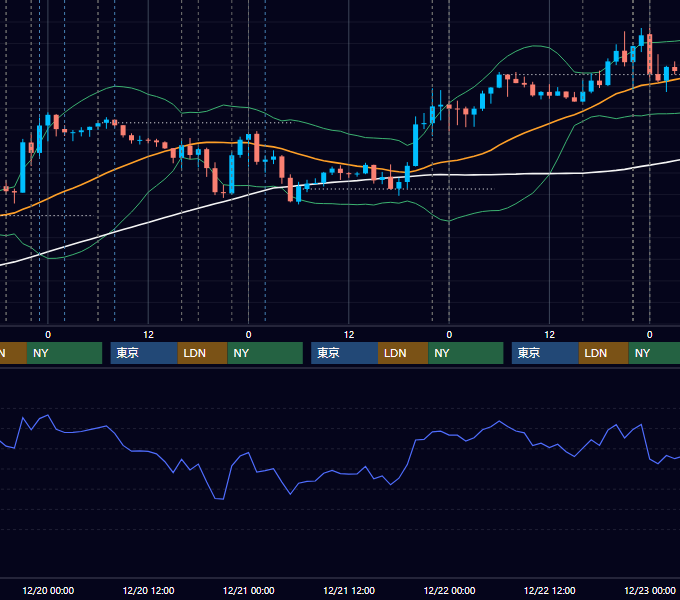The width and height of the screenshot is (680, 600).
Task: Select the NY session block spanning 12/22 00:00
Action: tap(466, 353)
